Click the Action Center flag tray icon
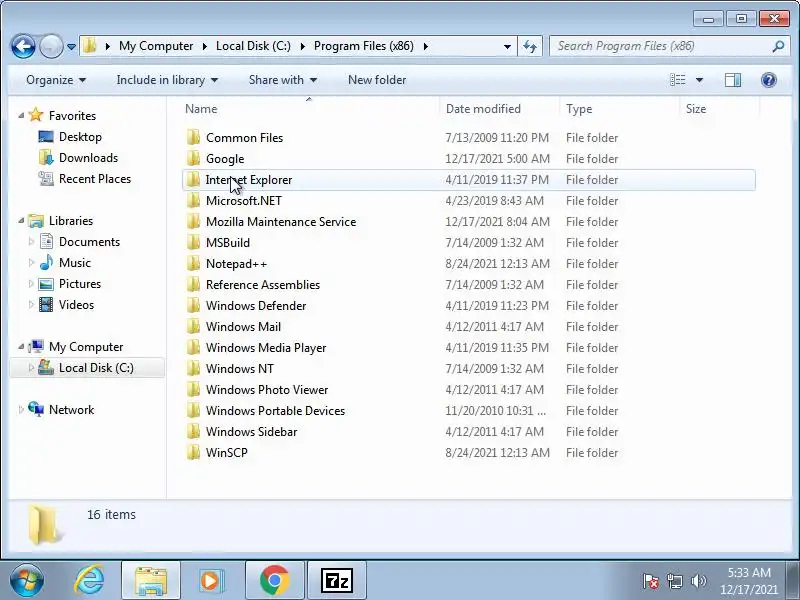This screenshot has width=800, height=600. coord(651,581)
